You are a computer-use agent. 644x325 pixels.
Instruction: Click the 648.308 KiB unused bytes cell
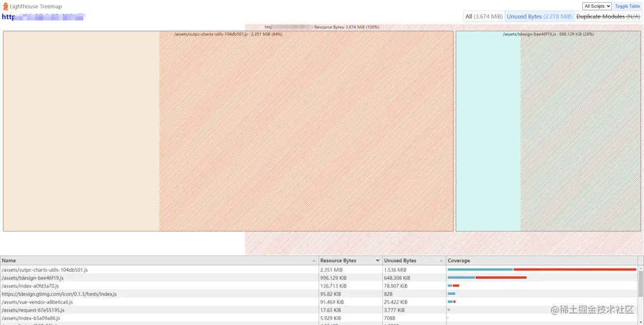tap(414, 278)
